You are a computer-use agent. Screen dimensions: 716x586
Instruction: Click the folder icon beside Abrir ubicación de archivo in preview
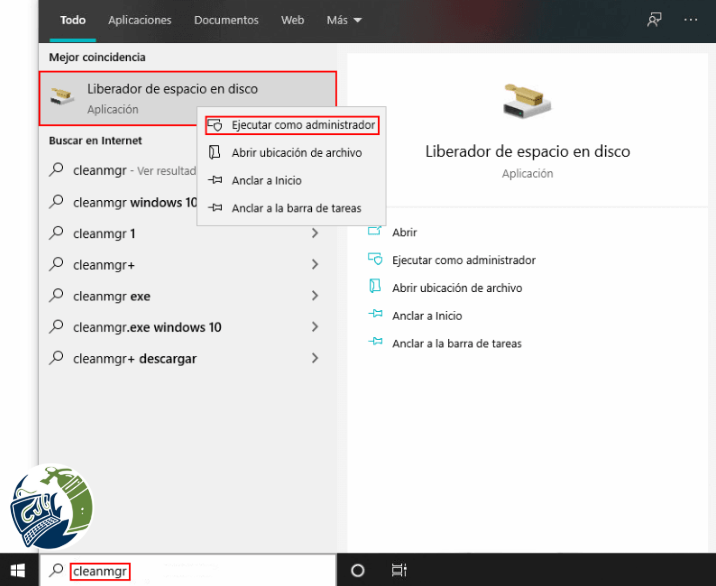click(375, 286)
